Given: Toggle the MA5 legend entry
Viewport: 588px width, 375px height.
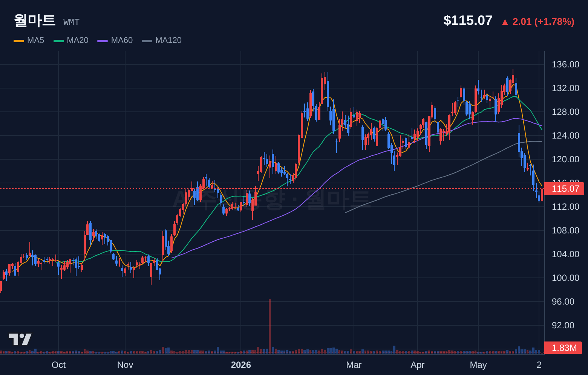Looking at the screenshot, I should point(29,40).
